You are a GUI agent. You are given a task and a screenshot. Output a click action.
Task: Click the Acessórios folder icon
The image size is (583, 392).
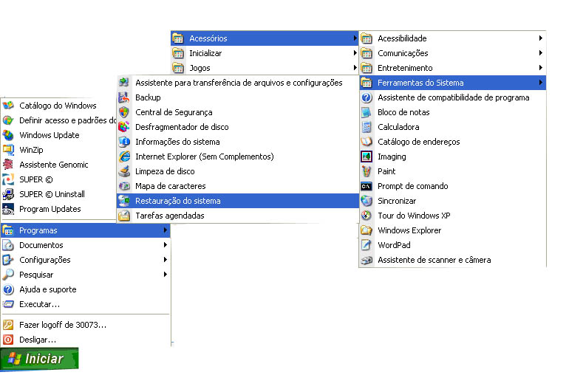click(178, 38)
